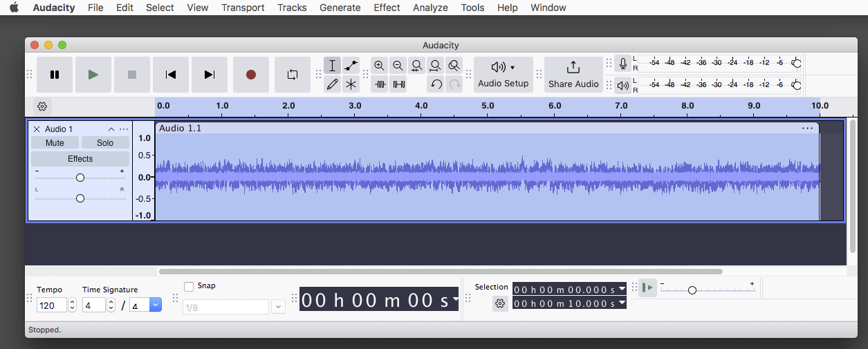Open the time signature denominator dropdown

[x=156, y=305]
